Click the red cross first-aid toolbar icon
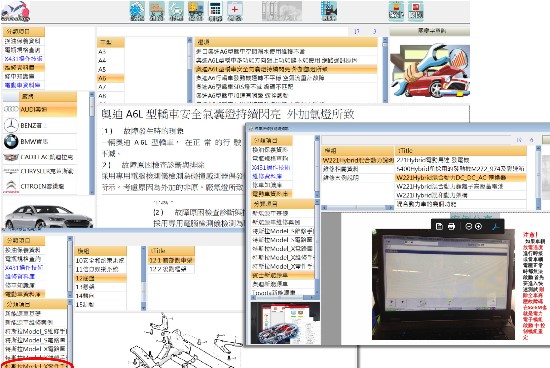 click(x=235, y=11)
